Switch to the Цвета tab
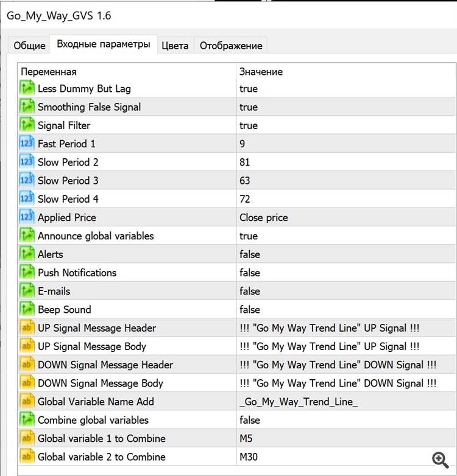The height and width of the screenshot is (476, 457). click(175, 46)
